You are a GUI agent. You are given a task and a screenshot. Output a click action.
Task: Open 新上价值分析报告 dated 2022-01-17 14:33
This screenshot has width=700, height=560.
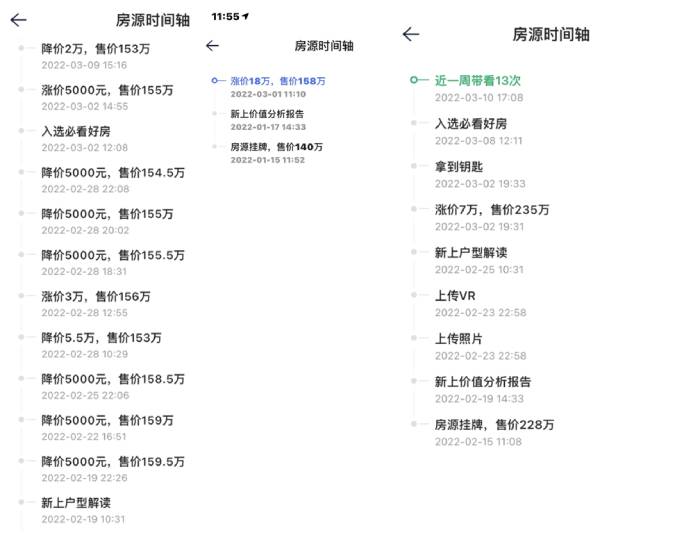click(x=267, y=114)
